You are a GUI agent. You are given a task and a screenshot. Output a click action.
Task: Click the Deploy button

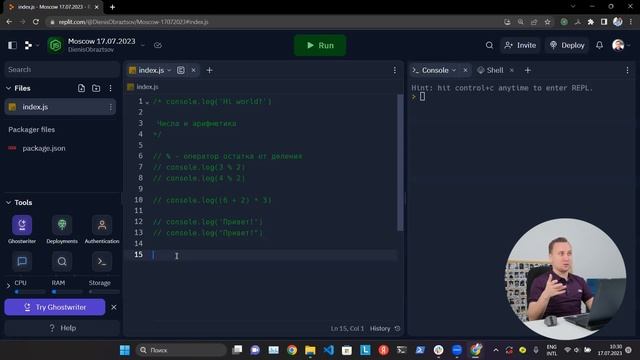click(x=567, y=45)
